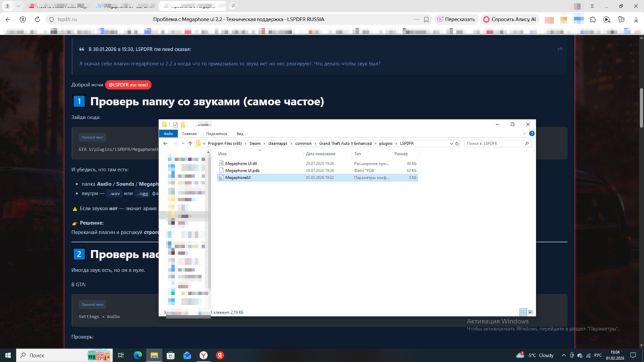Click the Steam breadcrumb segment
This screenshot has height=362, width=644.
click(x=255, y=144)
